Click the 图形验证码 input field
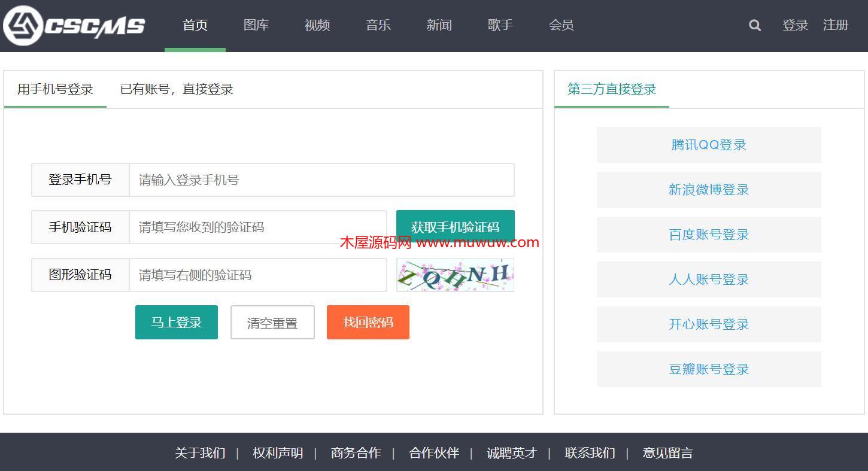Screen dimensions: 868x471 [257, 275]
